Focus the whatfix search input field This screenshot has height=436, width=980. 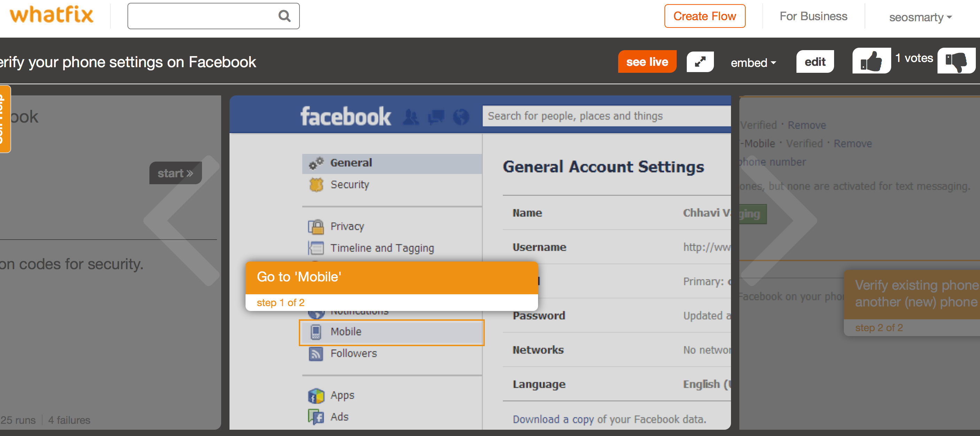[x=213, y=16]
